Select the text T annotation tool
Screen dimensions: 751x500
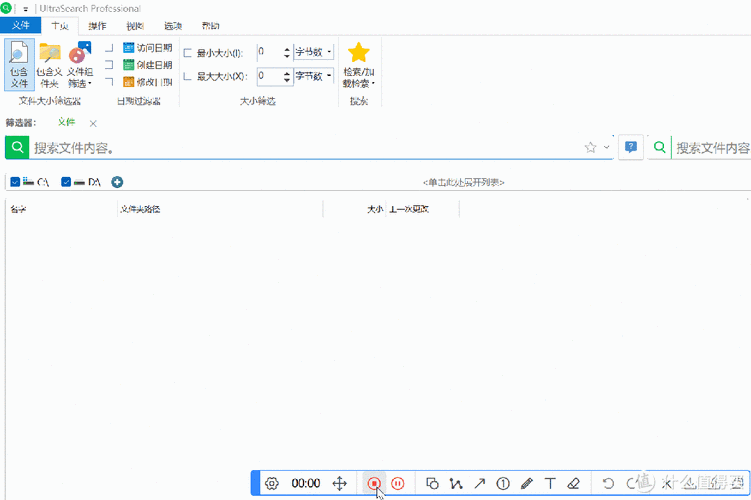pos(550,483)
